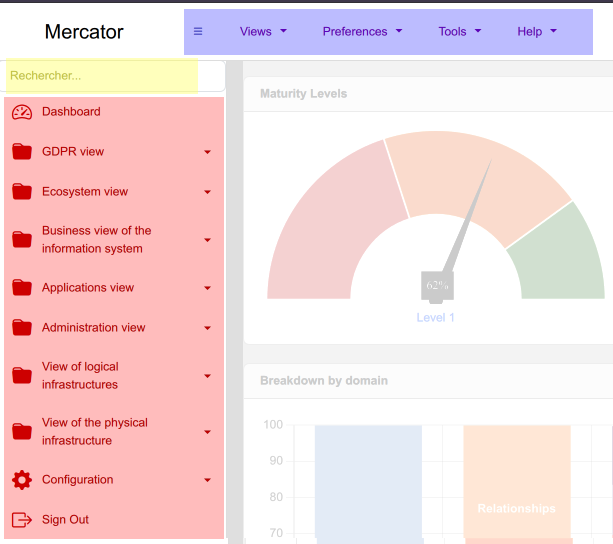
Task: Open the Views dropdown menu
Action: click(x=263, y=32)
